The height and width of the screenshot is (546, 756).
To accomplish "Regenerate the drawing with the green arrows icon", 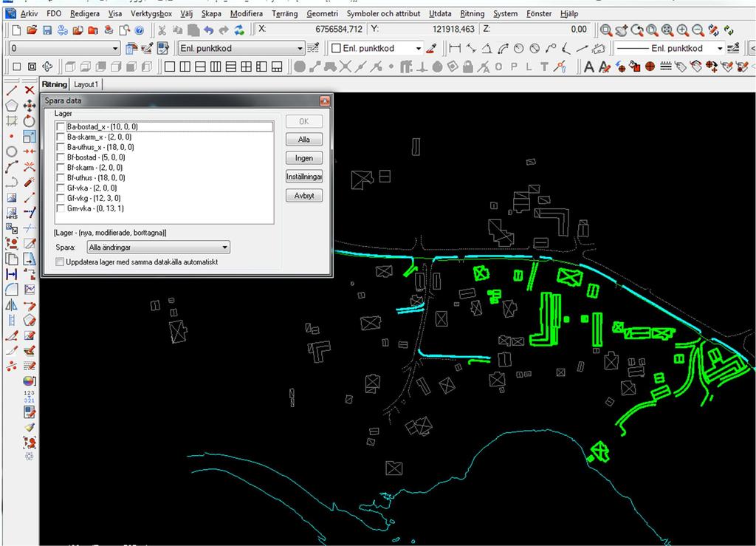I will [729, 30].
